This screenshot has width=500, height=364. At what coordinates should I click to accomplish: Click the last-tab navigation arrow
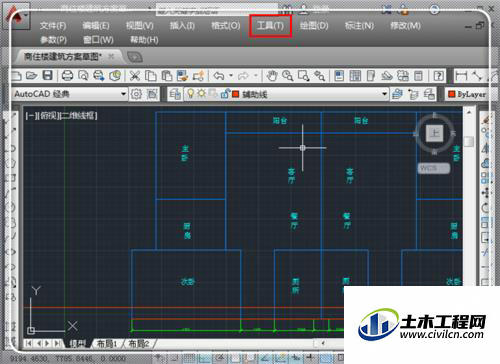click(57, 343)
